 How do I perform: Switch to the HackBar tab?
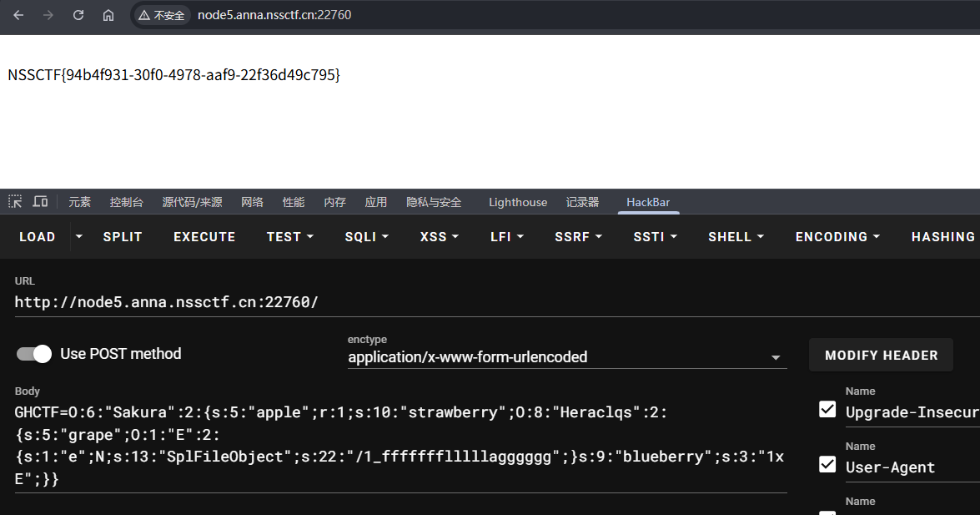[x=648, y=202]
